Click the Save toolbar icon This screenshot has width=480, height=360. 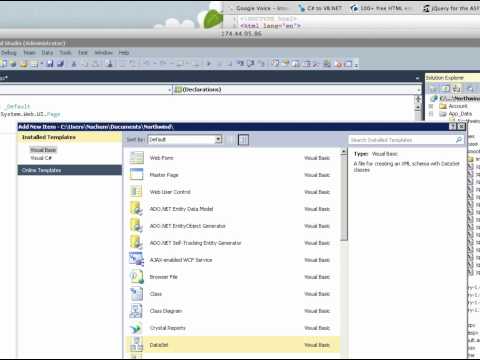[50, 63]
